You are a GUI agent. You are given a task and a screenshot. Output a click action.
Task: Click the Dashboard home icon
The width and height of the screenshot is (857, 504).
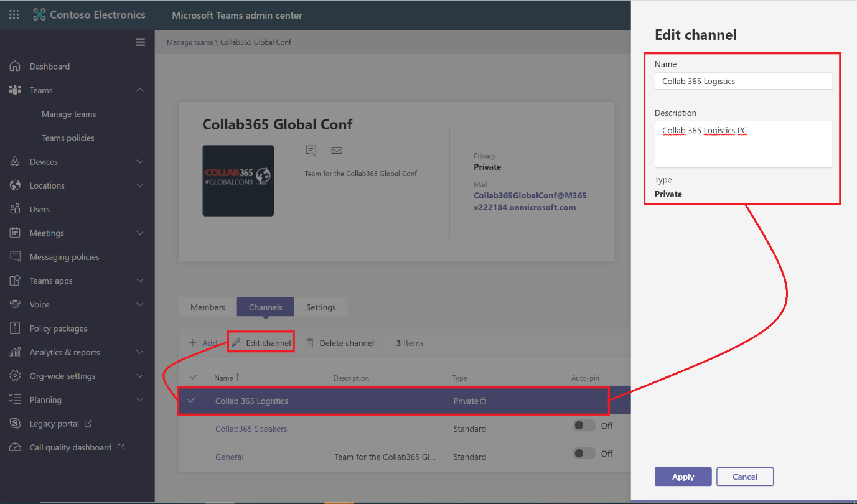click(x=15, y=67)
